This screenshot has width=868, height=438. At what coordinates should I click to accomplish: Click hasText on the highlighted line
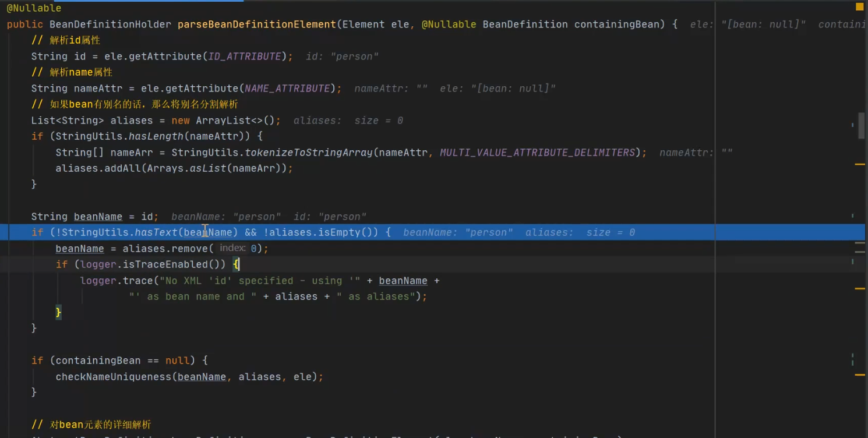tap(156, 232)
